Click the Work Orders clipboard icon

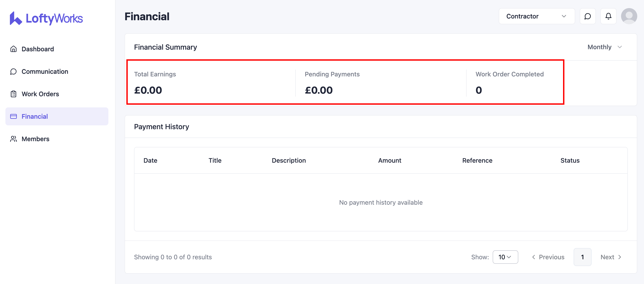pyautogui.click(x=13, y=94)
